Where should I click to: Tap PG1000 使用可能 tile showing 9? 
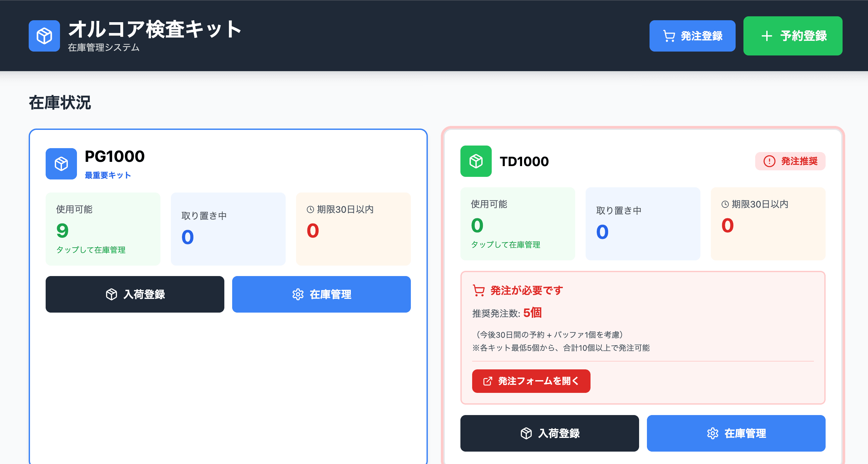click(x=103, y=229)
